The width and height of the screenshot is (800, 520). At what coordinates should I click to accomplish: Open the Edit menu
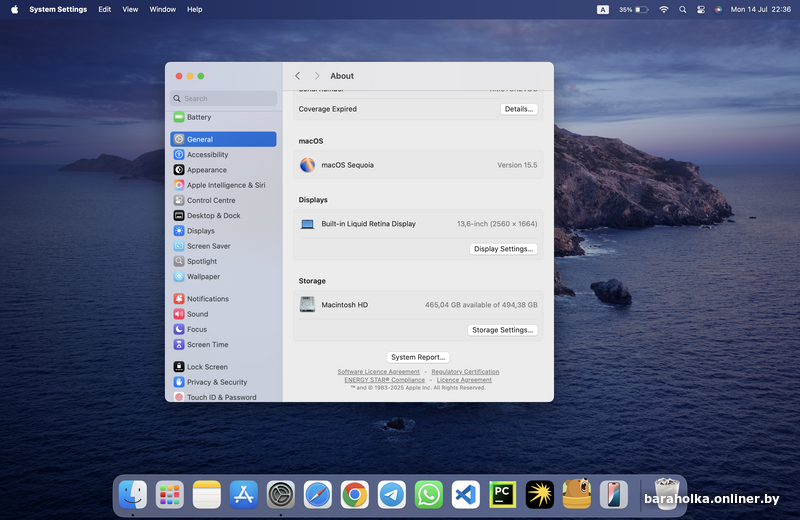(x=105, y=9)
